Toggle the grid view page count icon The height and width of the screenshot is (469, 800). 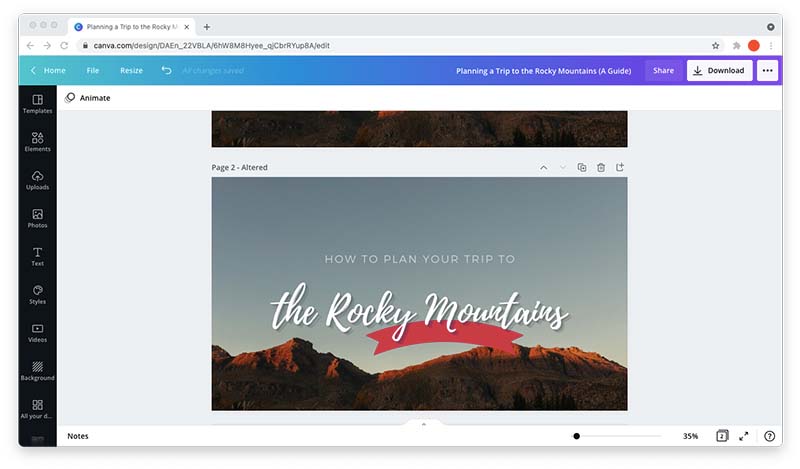click(722, 436)
